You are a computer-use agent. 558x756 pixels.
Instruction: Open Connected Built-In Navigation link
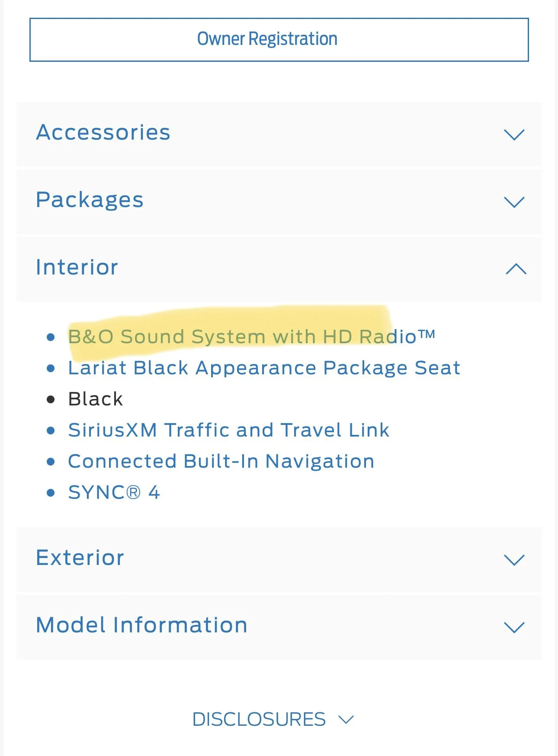coord(221,461)
